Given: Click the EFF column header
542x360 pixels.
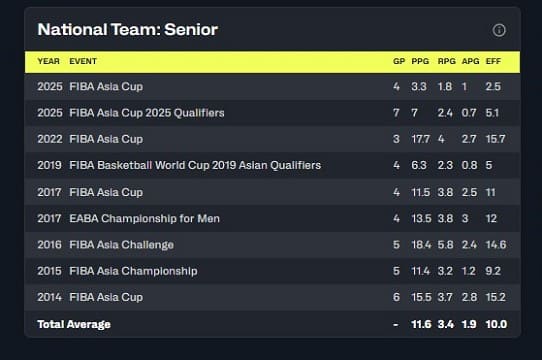Looking at the screenshot, I should click(x=493, y=61).
